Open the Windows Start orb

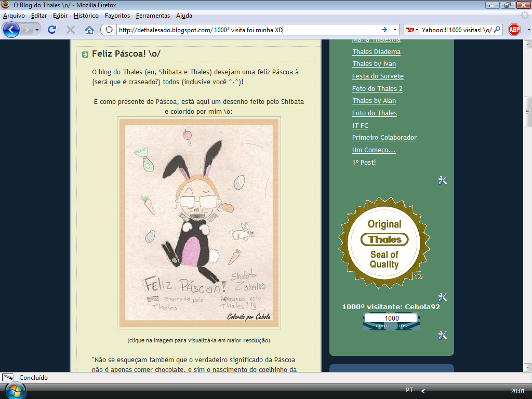click(14, 390)
